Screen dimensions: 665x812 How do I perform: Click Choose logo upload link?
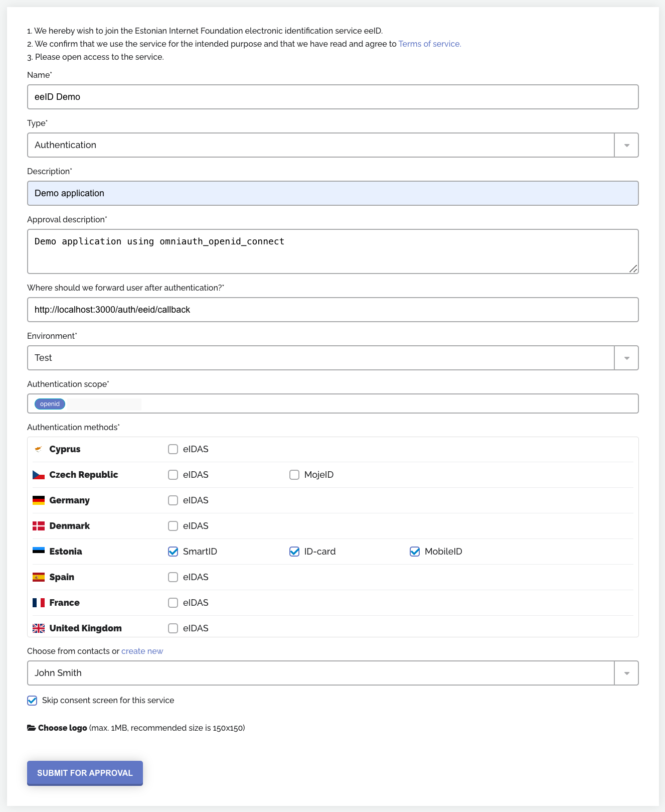coord(63,728)
